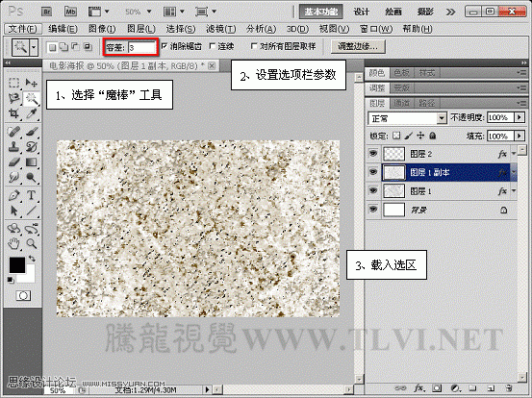Select the Gradient tool
Image resolution: width=532 pixels, height=398 pixels.
pyautogui.click(x=32, y=162)
